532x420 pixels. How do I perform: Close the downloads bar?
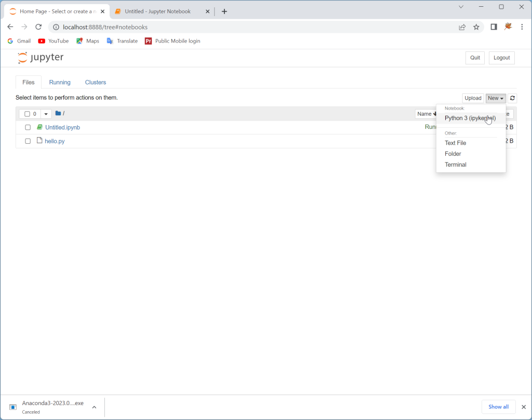(524, 407)
